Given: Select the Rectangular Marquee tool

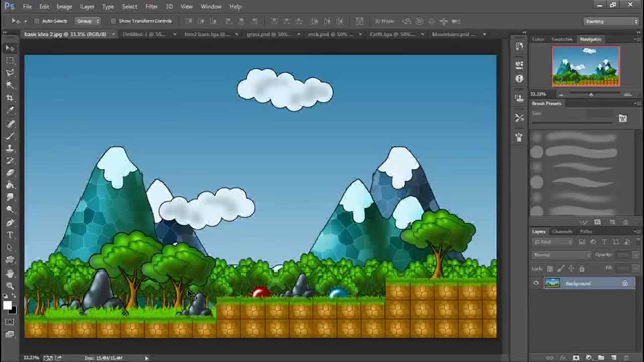Looking at the screenshot, I should 10,61.
